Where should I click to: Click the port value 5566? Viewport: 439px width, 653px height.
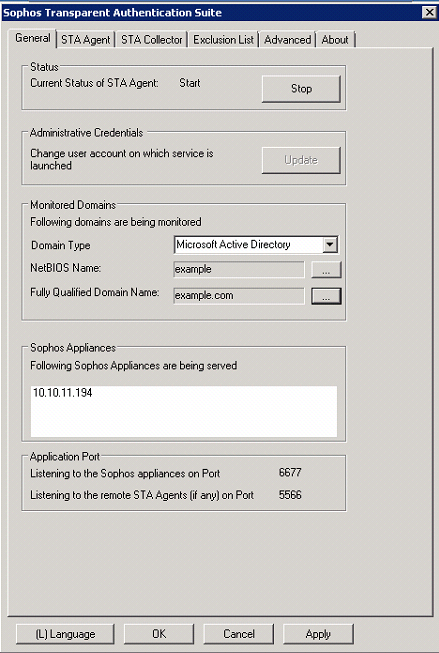290,495
